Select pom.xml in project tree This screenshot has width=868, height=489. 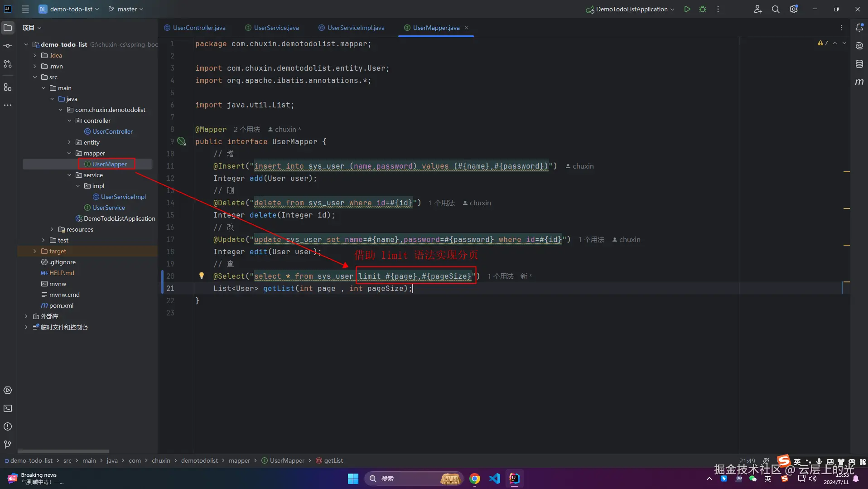click(x=57, y=305)
